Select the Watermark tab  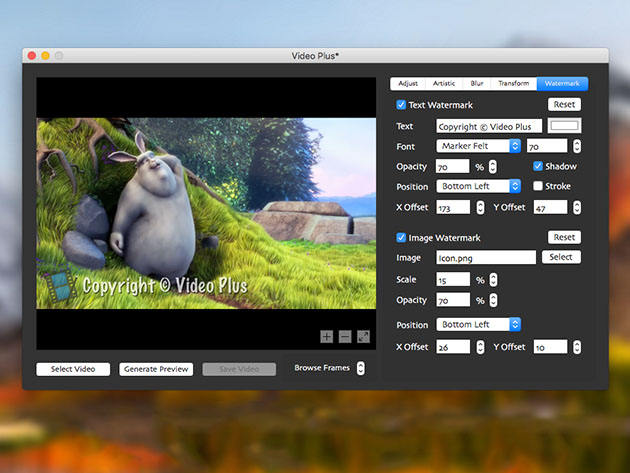click(562, 84)
